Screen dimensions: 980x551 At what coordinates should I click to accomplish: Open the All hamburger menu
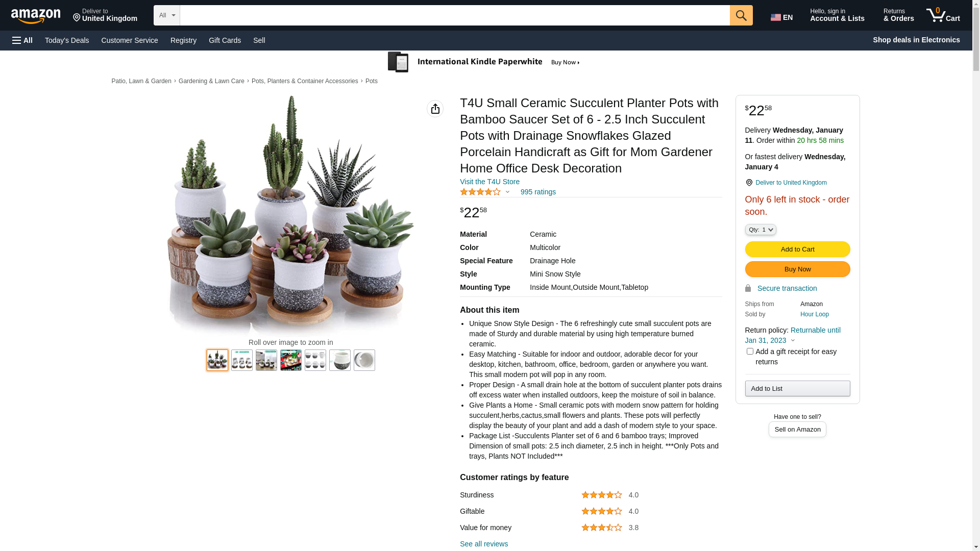point(22,40)
